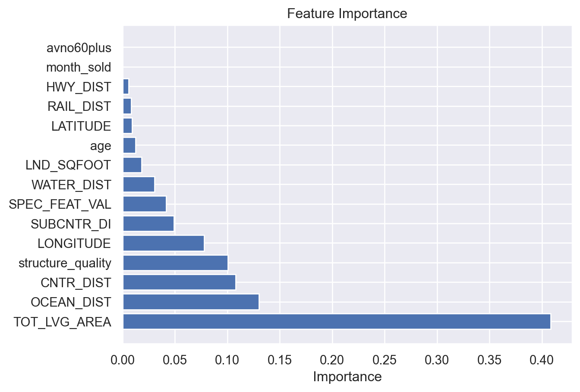The image size is (580, 392).
Task: Click the month_sold axis label
Action: pos(79,68)
